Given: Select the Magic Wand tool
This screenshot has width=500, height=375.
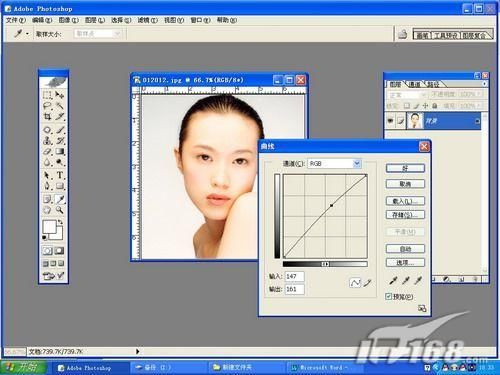Looking at the screenshot, I should pos(60,106).
